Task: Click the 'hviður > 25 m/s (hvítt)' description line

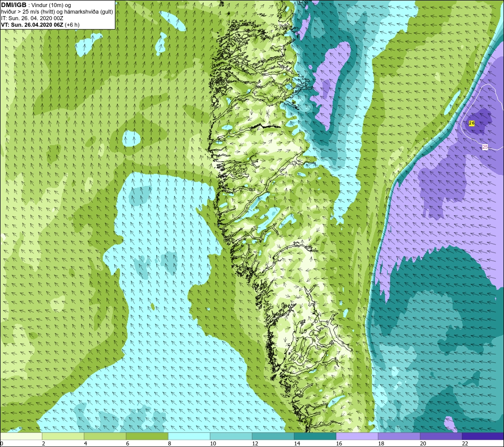Action: point(57,12)
